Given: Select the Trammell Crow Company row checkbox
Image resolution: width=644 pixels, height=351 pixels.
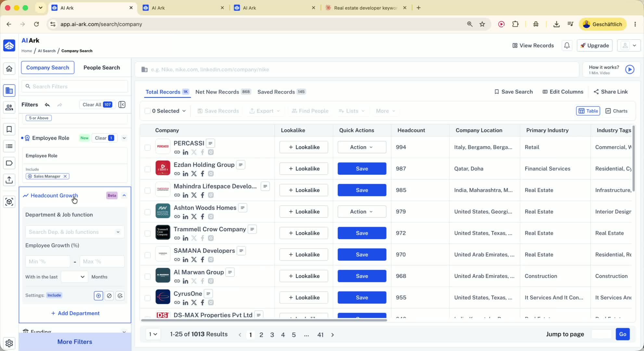Looking at the screenshot, I should click(x=148, y=233).
